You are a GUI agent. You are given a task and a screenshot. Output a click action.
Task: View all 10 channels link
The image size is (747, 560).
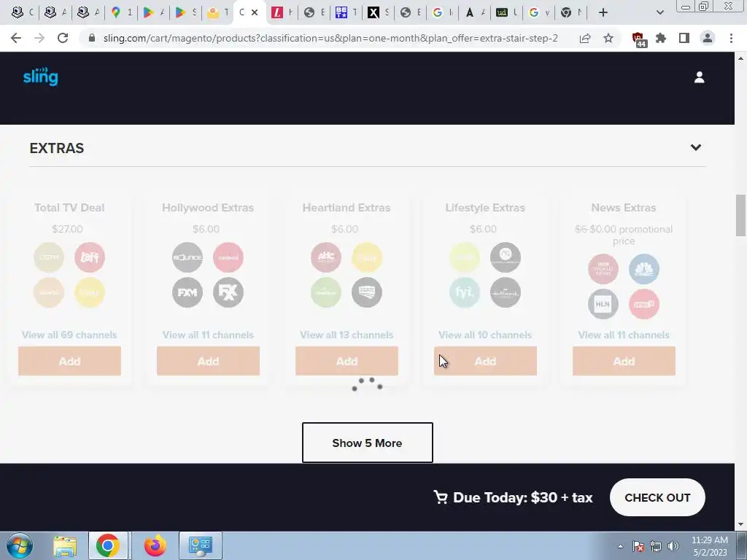pyautogui.click(x=485, y=335)
